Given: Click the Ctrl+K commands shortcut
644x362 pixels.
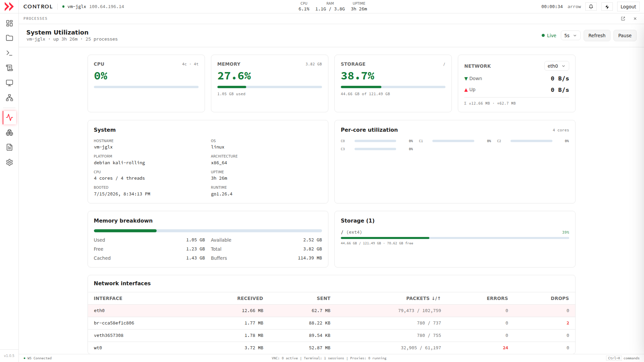Looking at the screenshot, I should [x=624, y=358].
